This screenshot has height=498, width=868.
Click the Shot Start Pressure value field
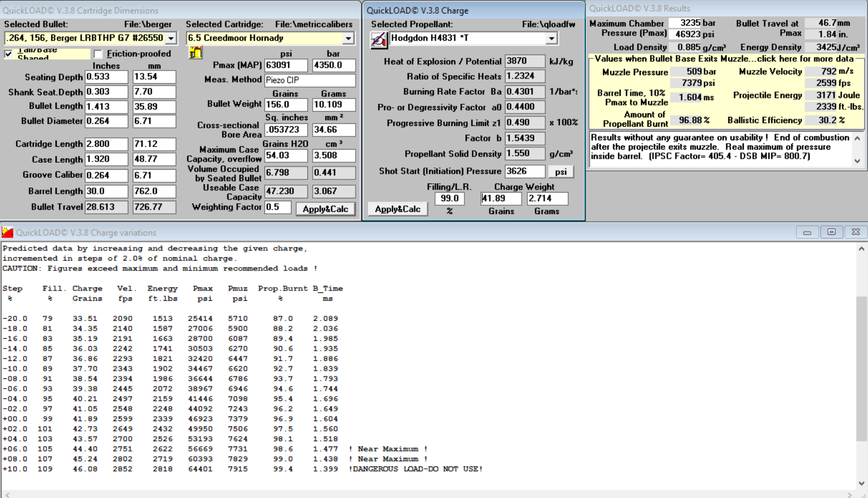point(525,171)
